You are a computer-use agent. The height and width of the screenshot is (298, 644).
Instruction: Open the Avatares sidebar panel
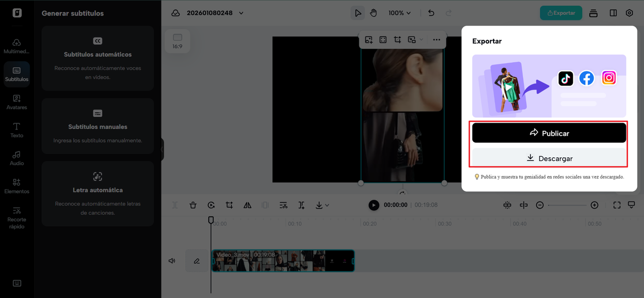coord(17,102)
